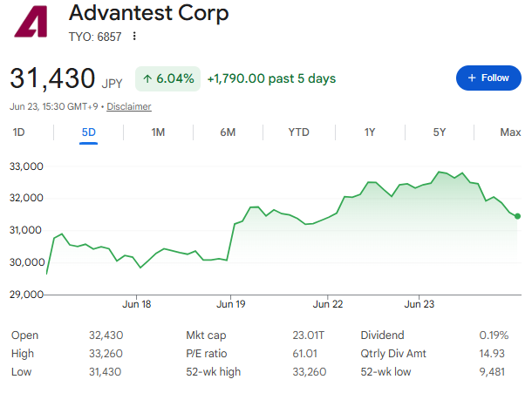
Task: Click the 6.04% change badge
Action: [168, 78]
